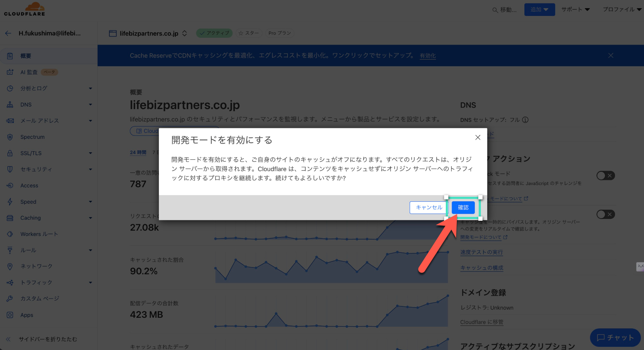Open the domain switcher for lifebizpartners.co.jp
The image size is (644, 350).
coord(184,33)
